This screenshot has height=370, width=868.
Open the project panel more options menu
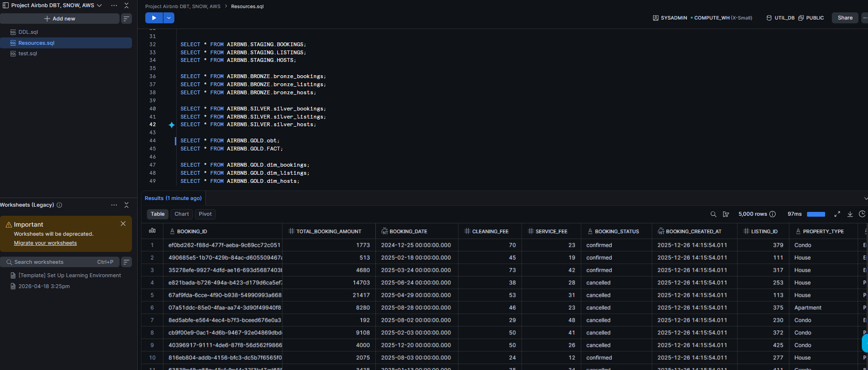click(114, 5)
